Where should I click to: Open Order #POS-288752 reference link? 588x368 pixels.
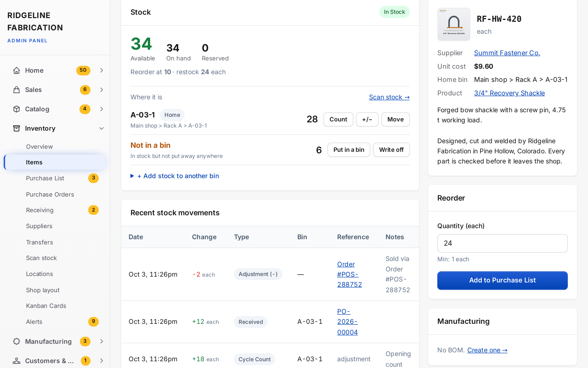(349, 274)
